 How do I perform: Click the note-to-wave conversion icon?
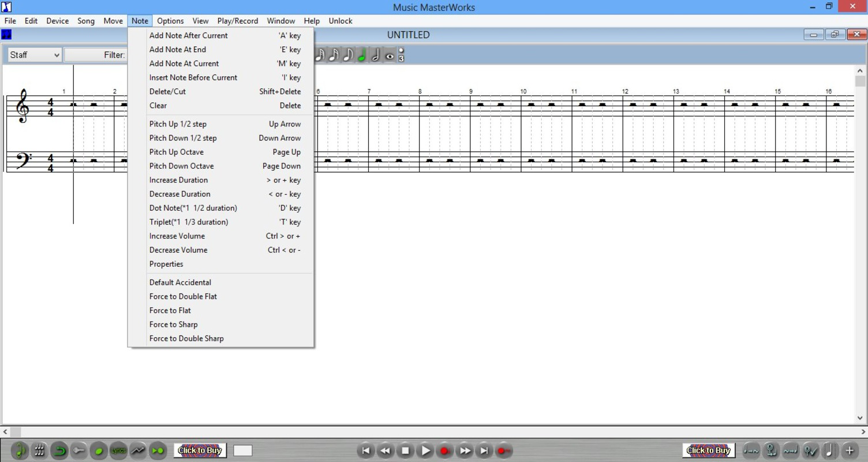[x=751, y=450]
